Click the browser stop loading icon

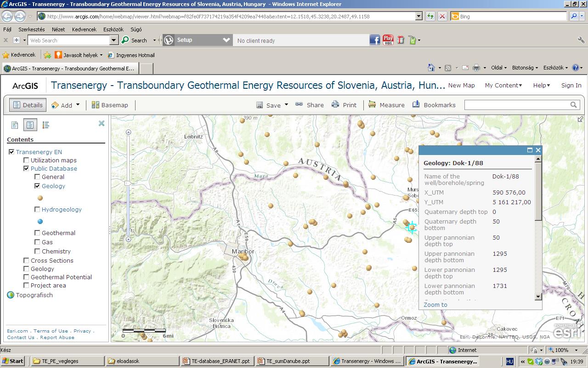click(x=442, y=16)
